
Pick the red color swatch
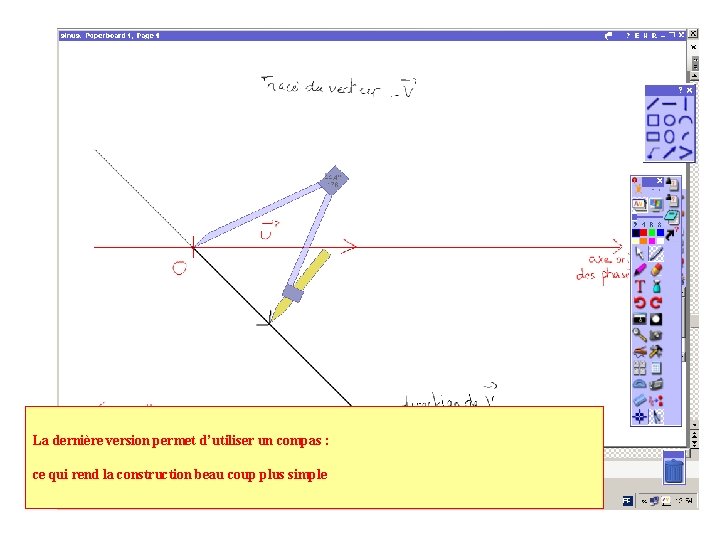click(x=644, y=233)
